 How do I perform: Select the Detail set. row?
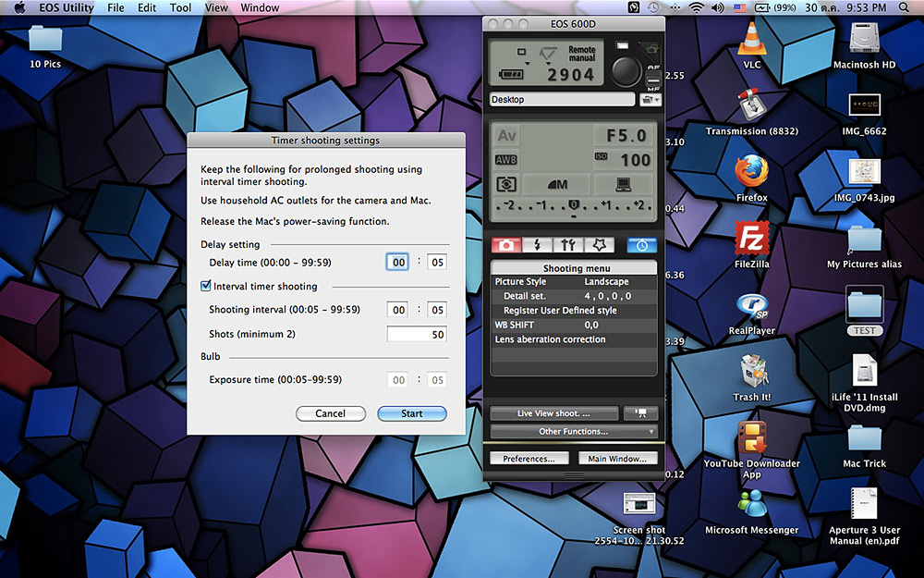pyautogui.click(x=574, y=296)
